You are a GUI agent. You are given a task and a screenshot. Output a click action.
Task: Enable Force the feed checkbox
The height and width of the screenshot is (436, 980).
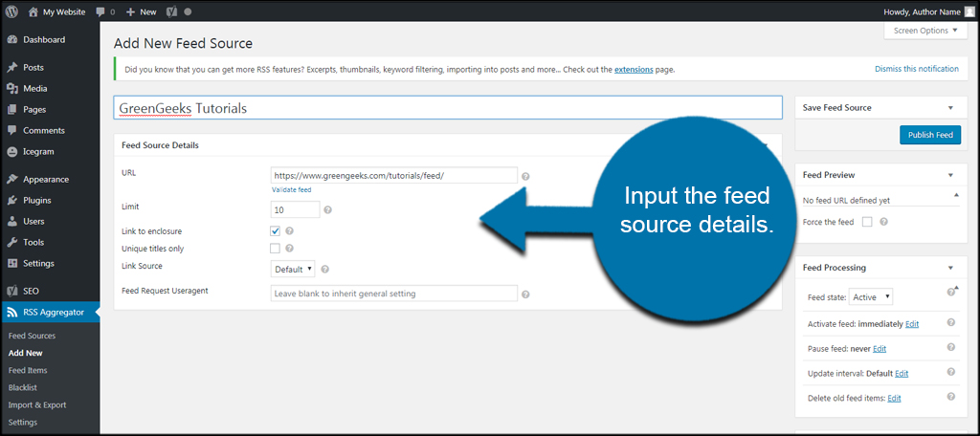pos(867,222)
